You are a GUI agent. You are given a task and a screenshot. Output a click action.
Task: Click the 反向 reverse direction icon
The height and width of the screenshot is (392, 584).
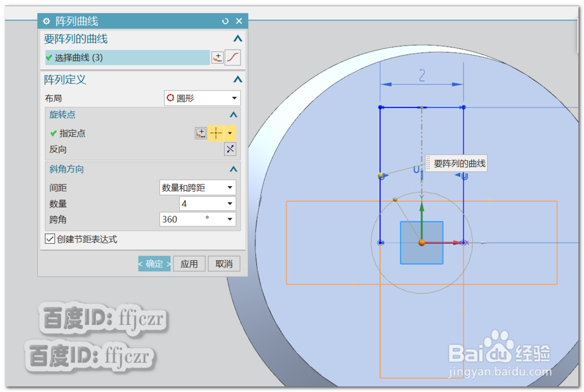coord(230,149)
